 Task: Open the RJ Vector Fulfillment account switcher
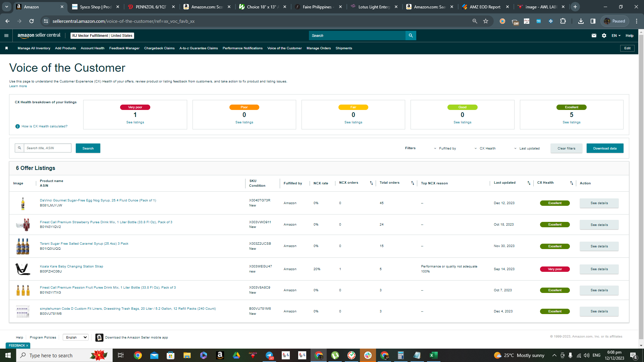(102, 36)
